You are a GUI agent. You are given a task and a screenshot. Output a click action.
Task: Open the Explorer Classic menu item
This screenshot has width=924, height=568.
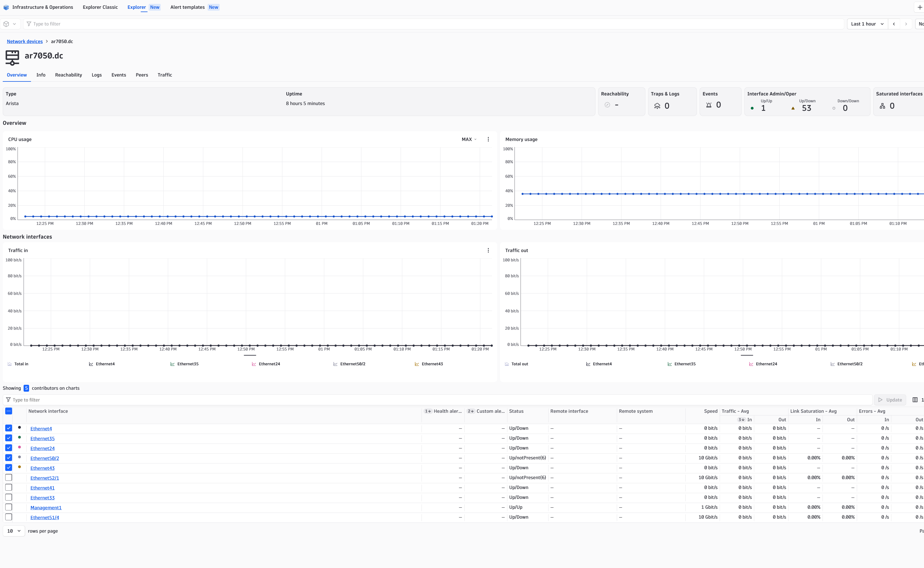[x=100, y=7]
